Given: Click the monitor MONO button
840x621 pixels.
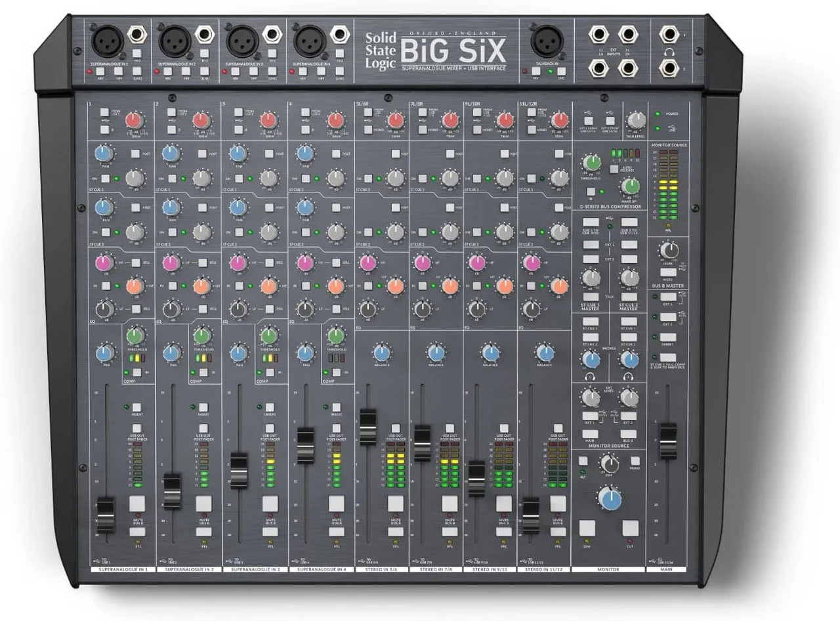Looking at the screenshot, I should [635, 461].
